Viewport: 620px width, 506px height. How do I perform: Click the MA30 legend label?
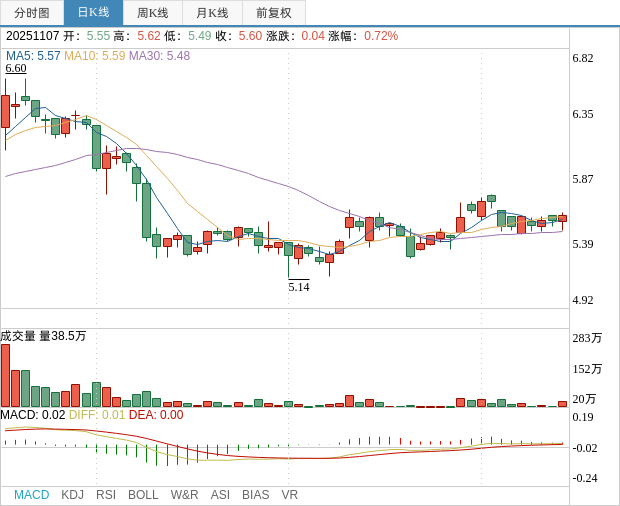(x=159, y=56)
